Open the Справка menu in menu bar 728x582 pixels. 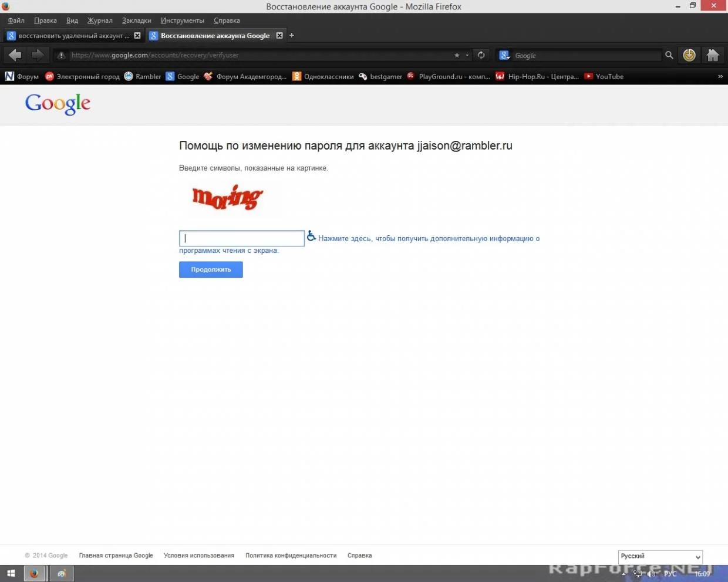pos(227,21)
